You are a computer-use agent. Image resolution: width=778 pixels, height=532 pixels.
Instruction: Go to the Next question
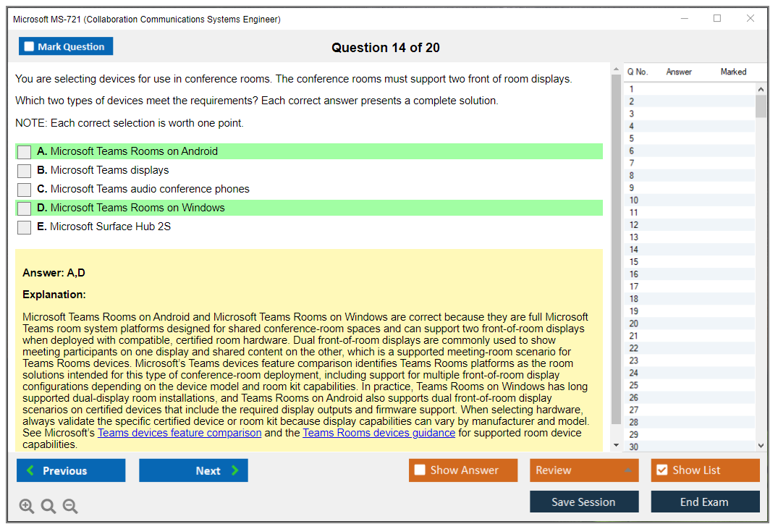tap(193, 470)
